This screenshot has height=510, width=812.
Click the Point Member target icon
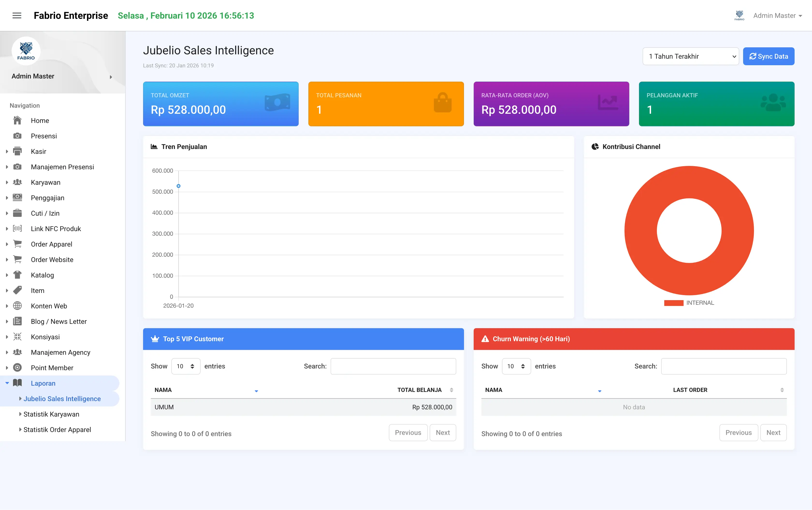[17, 368]
